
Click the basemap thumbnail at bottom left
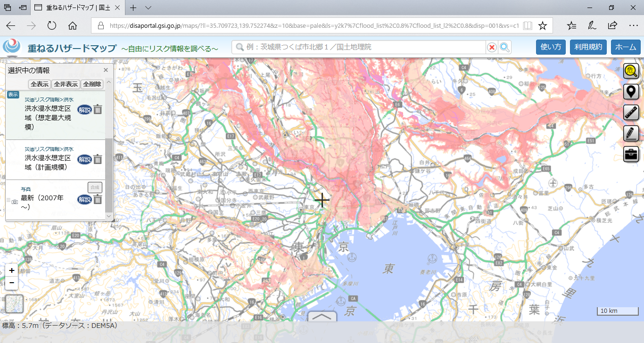coord(14,304)
